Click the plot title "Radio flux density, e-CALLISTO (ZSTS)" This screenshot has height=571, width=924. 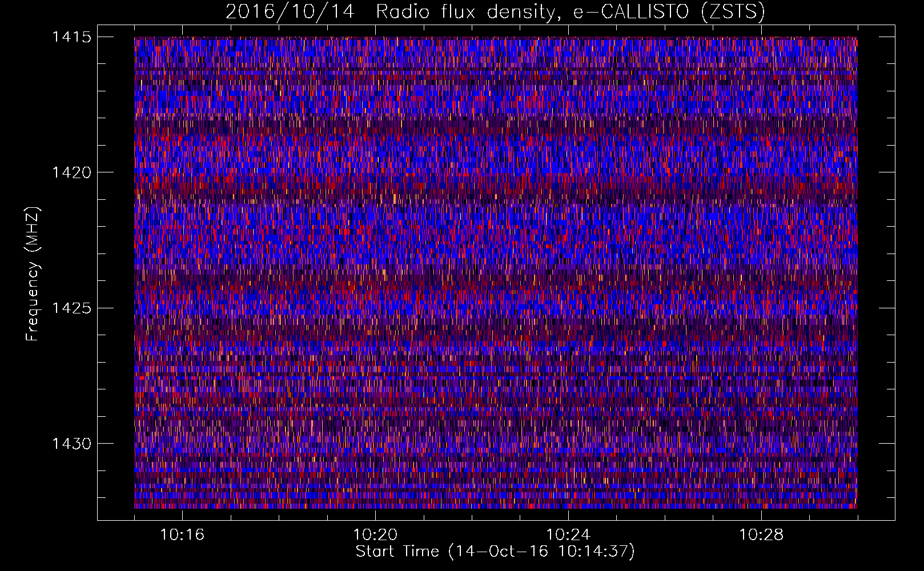coord(571,11)
